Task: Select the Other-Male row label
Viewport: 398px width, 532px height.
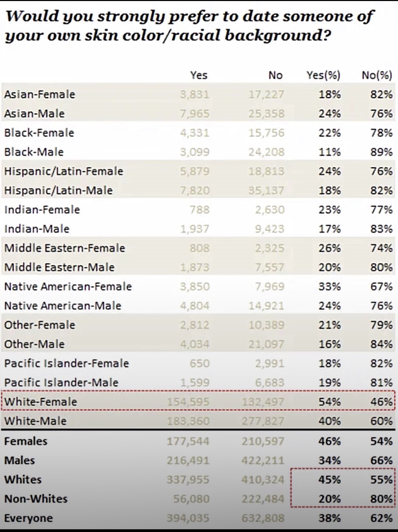Action: coord(34,344)
